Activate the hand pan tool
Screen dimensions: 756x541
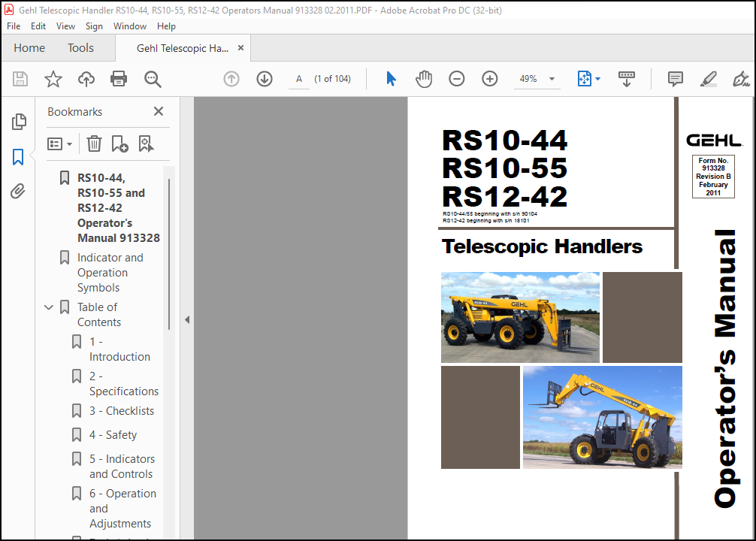424,79
